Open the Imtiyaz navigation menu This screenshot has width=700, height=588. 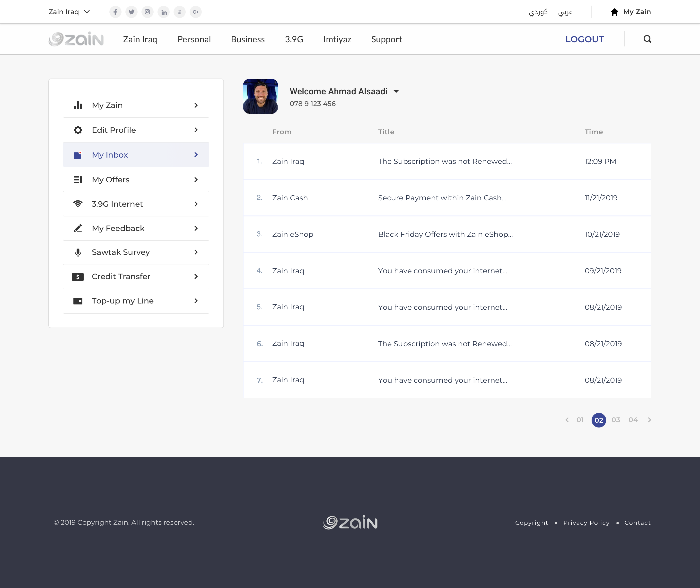337,39
